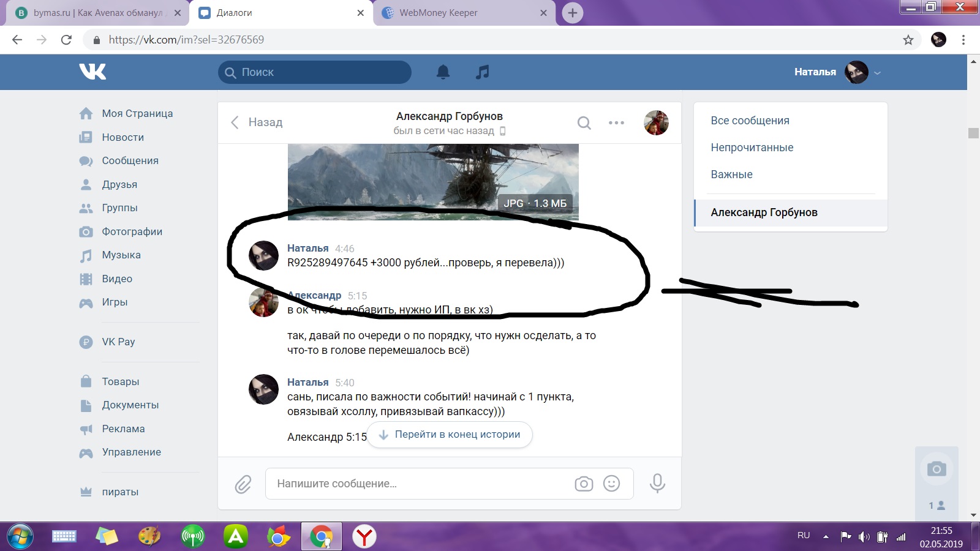Image resolution: width=980 pixels, height=551 pixels.
Task: Click the camera icon in message box
Action: click(x=584, y=484)
